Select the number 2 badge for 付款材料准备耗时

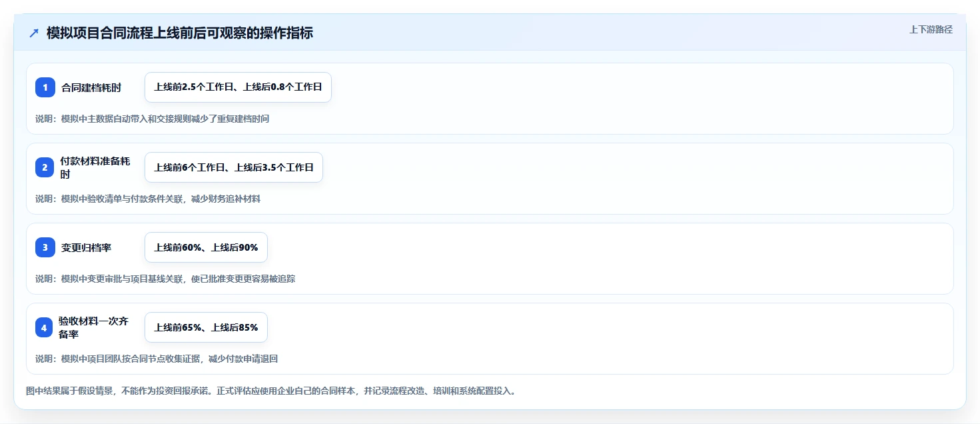coord(45,167)
